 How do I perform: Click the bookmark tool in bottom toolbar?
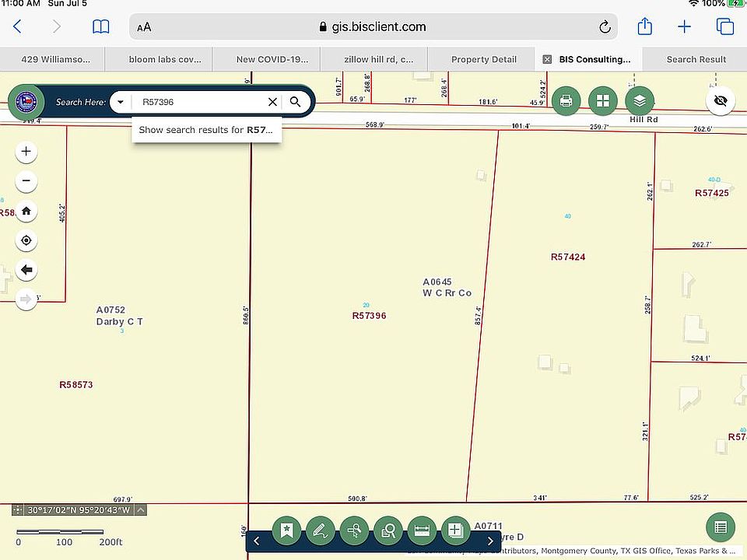[x=286, y=530]
